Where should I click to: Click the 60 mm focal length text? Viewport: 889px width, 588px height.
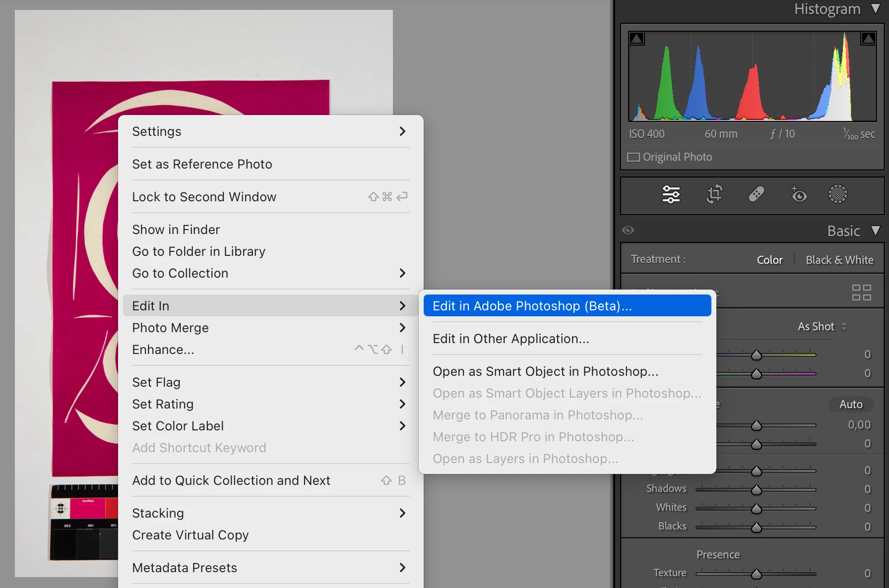point(721,134)
